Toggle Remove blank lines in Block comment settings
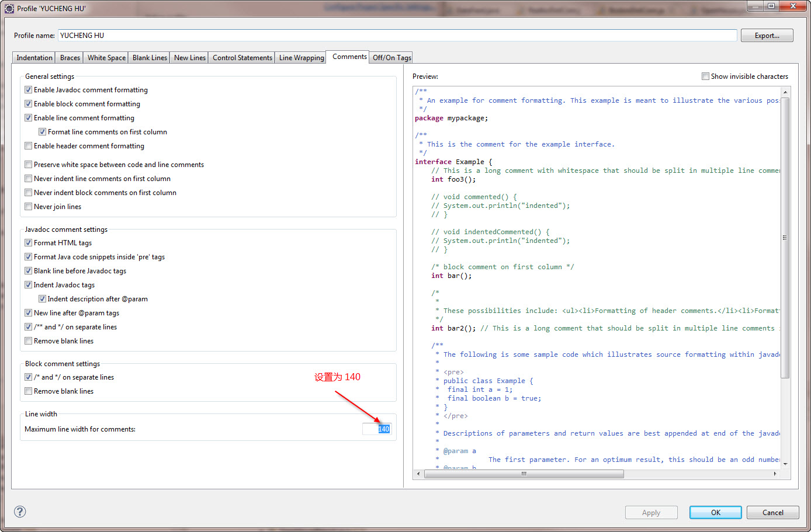 coord(29,391)
